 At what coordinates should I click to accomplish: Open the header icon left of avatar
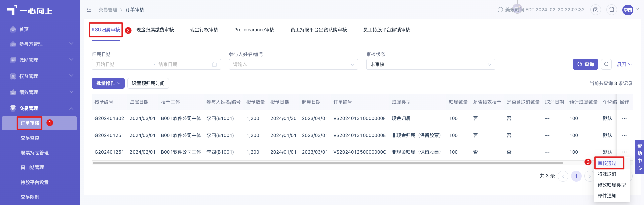coord(612,10)
